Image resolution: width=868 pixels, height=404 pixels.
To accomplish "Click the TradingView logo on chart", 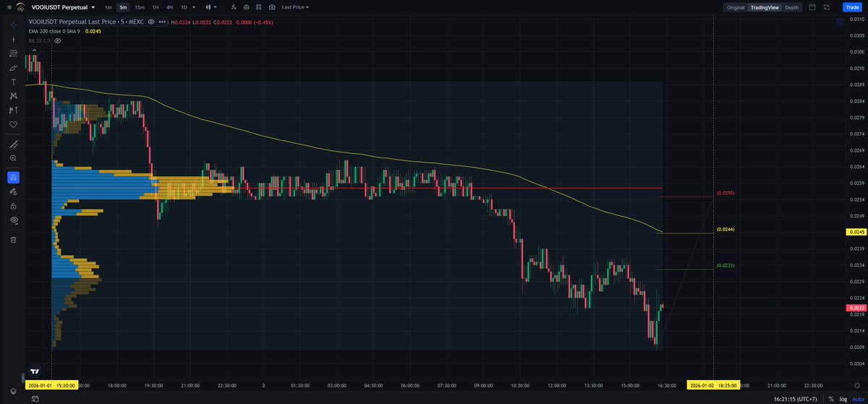I will pos(34,371).
